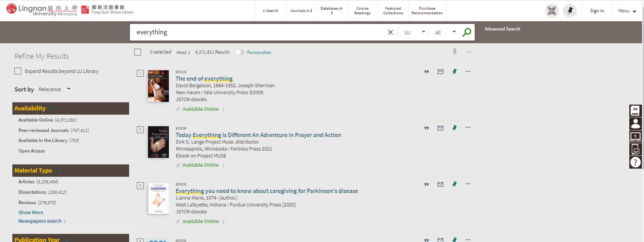Open Databases A-Z navigation item

pos(332,11)
